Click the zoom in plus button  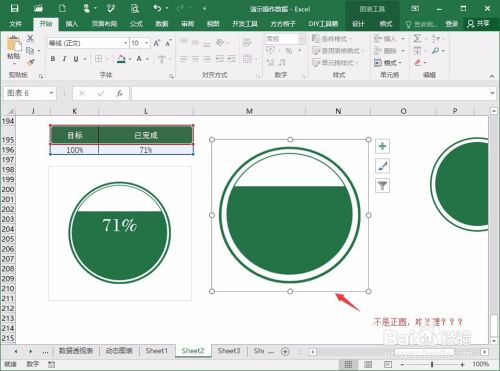(x=462, y=364)
